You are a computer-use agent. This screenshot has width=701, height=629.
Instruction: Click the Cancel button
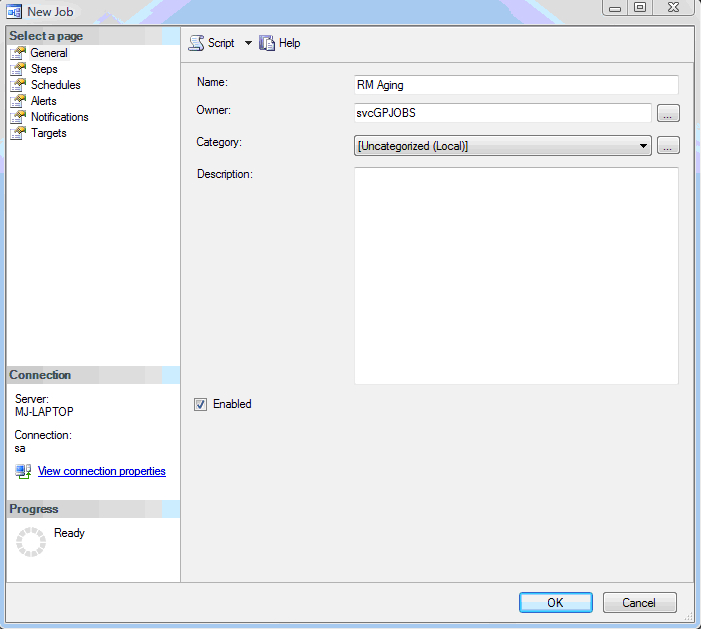(639, 603)
